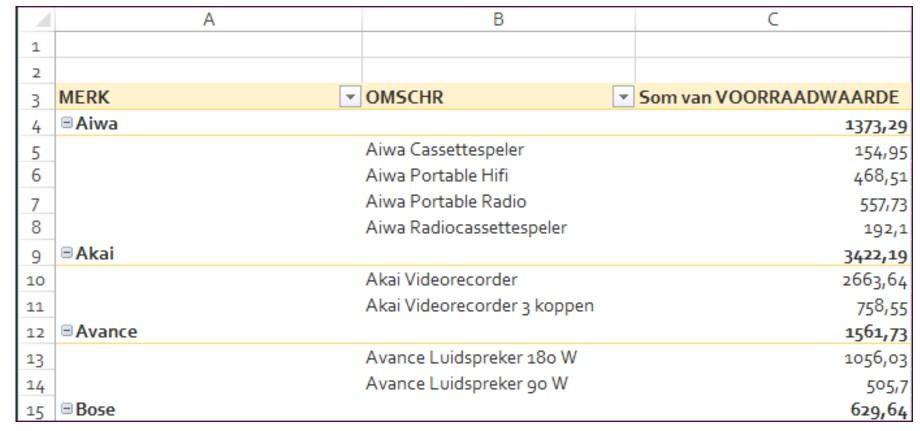Select the Avance Luidspreker 180 W cell

(472, 357)
